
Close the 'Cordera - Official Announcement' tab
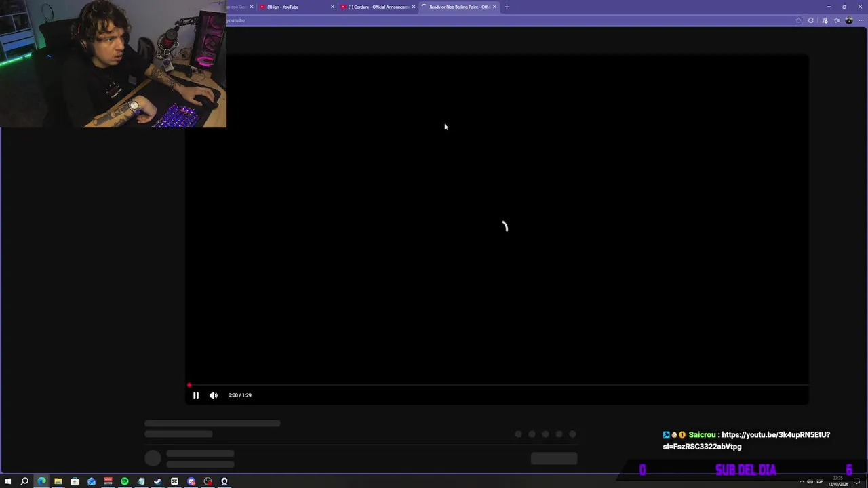(x=413, y=7)
